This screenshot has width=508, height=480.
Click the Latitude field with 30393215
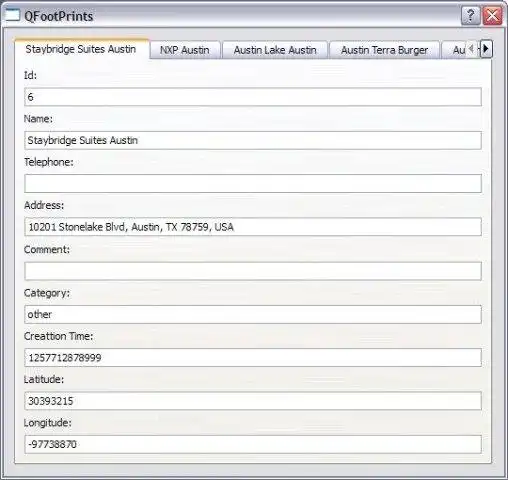253,401
